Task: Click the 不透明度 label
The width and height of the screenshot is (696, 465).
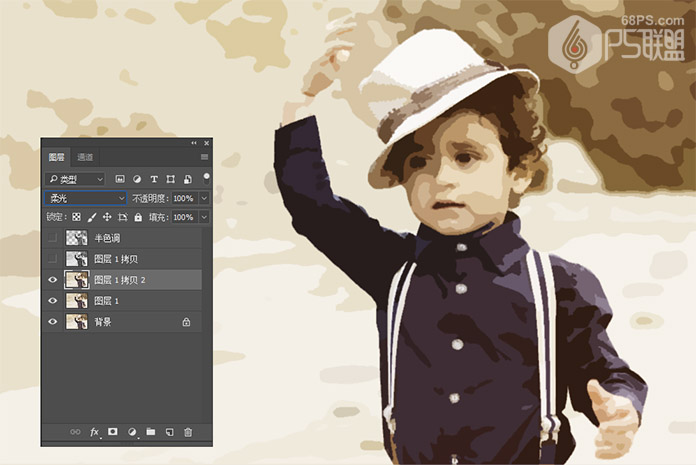Action: coord(150,198)
